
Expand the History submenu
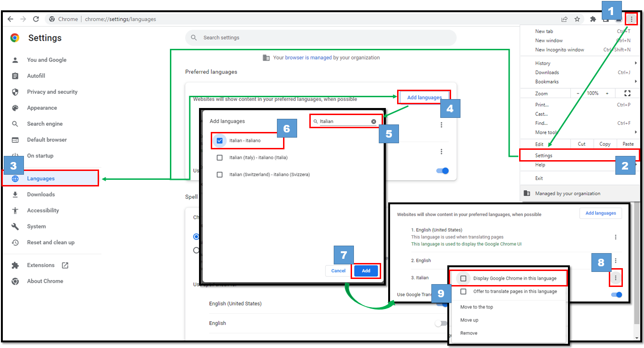(542, 63)
